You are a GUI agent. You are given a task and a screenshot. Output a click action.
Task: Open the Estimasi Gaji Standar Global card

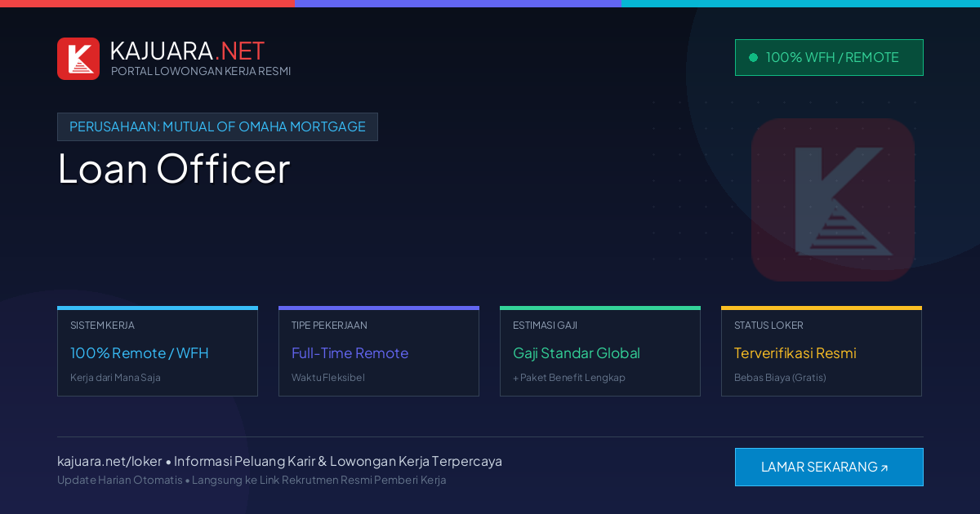600,352
